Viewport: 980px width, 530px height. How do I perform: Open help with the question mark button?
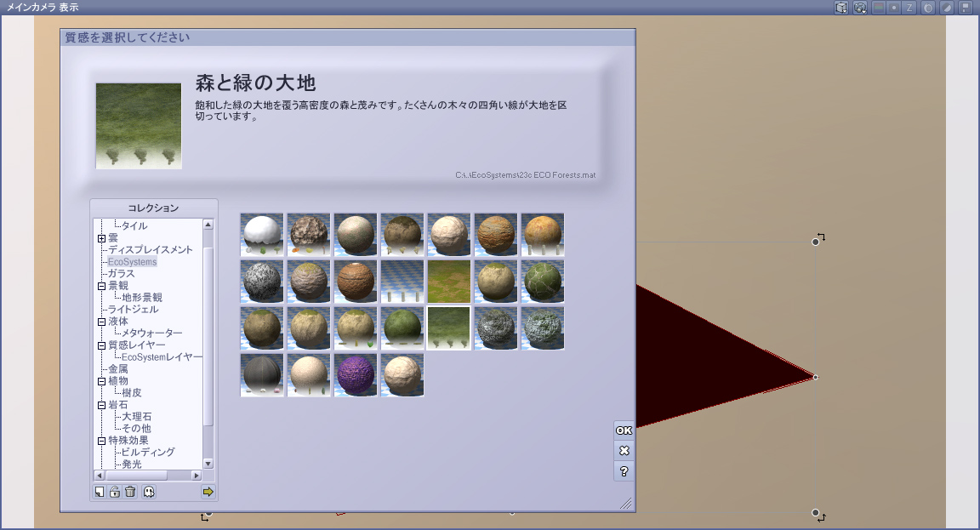pyautogui.click(x=624, y=471)
